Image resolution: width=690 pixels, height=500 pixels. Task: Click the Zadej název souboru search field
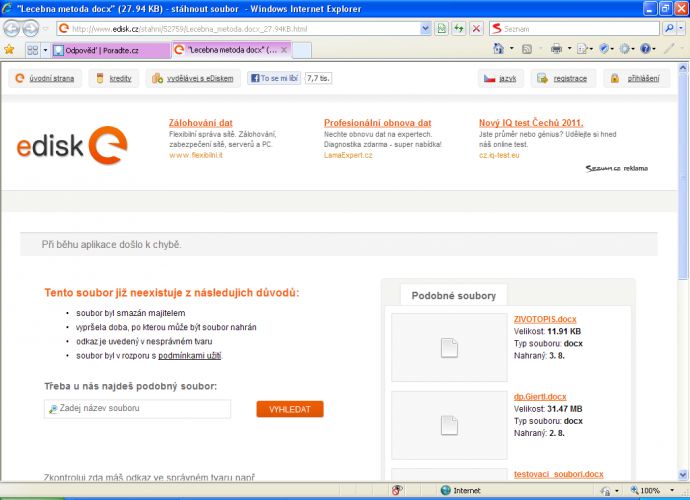(137, 409)
